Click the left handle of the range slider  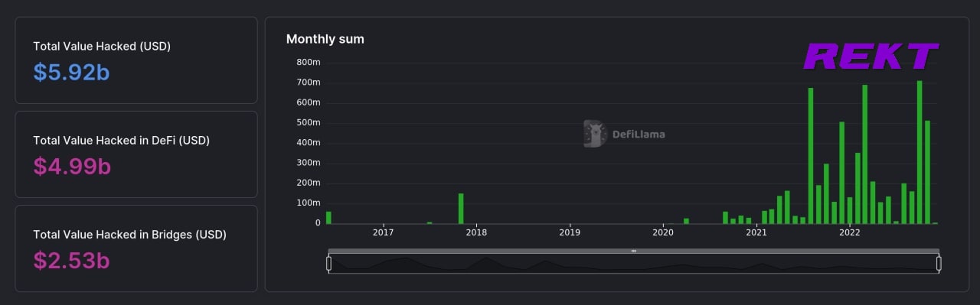[328, 264]
